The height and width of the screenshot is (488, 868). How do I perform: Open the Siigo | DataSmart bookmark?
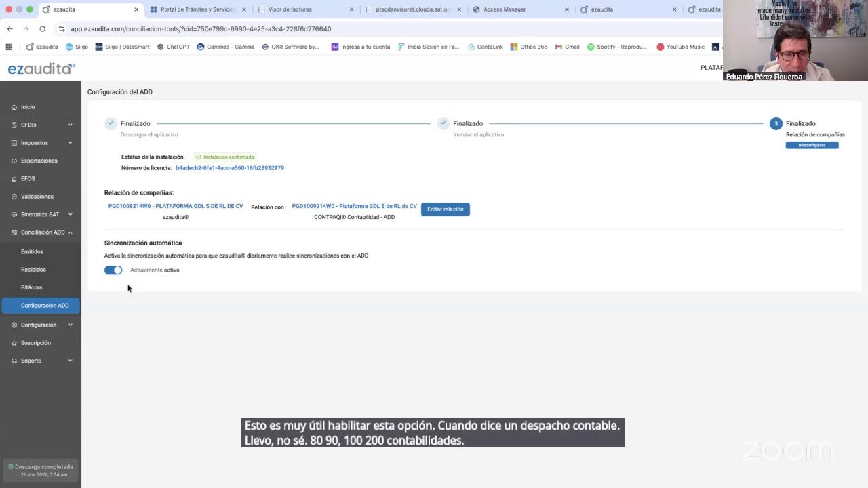[x=122, y=47]
